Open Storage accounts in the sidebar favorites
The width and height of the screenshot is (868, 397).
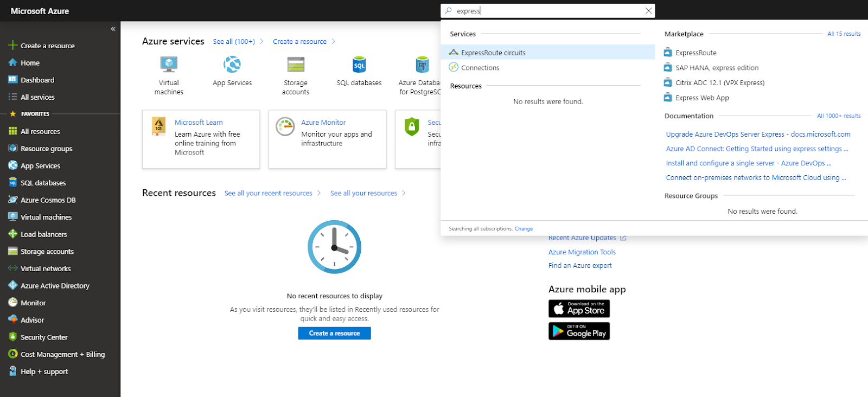pyautogui.click(x=47, y=252)
